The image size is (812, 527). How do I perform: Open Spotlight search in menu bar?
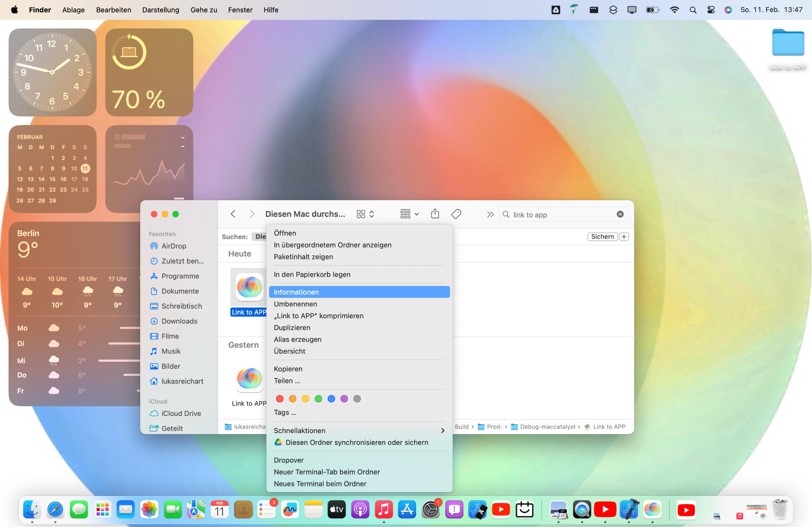[693, 10]
